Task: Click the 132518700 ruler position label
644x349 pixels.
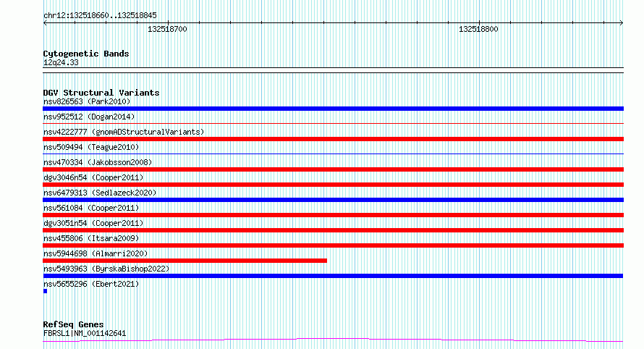Action: (167, 29)
